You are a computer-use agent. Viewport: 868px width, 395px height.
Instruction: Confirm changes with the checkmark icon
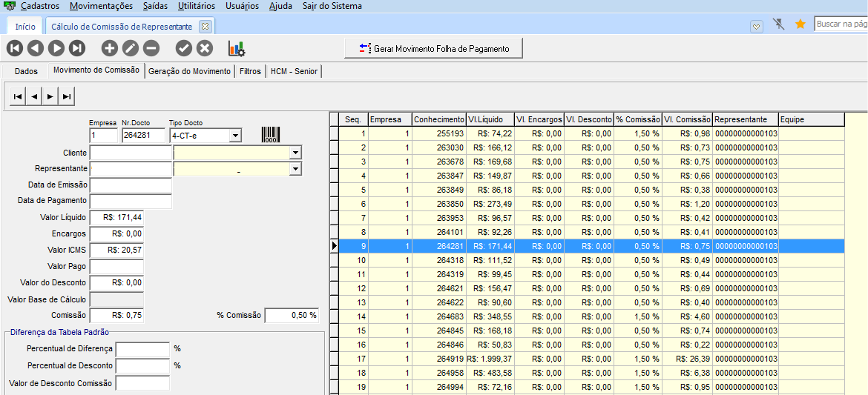(184, 49)
